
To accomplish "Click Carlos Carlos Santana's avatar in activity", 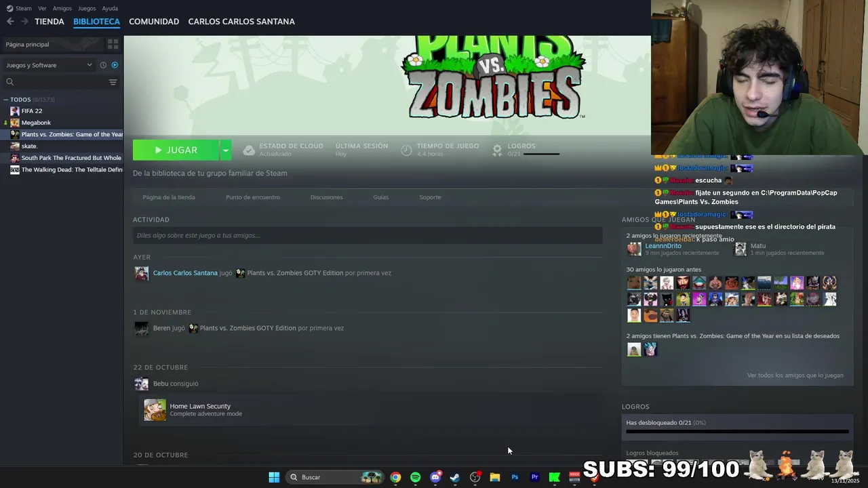I will click(141, 273).
